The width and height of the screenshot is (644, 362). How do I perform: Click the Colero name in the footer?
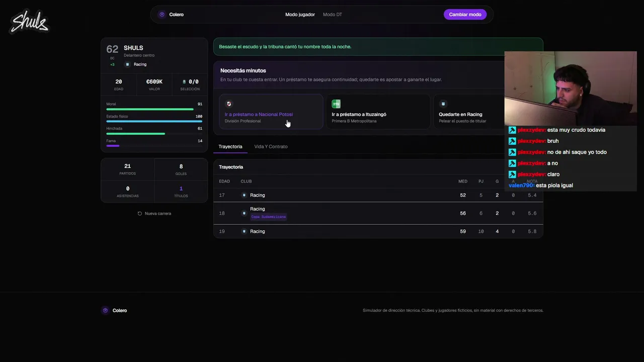pyautogui.click(x=120, y=311)
